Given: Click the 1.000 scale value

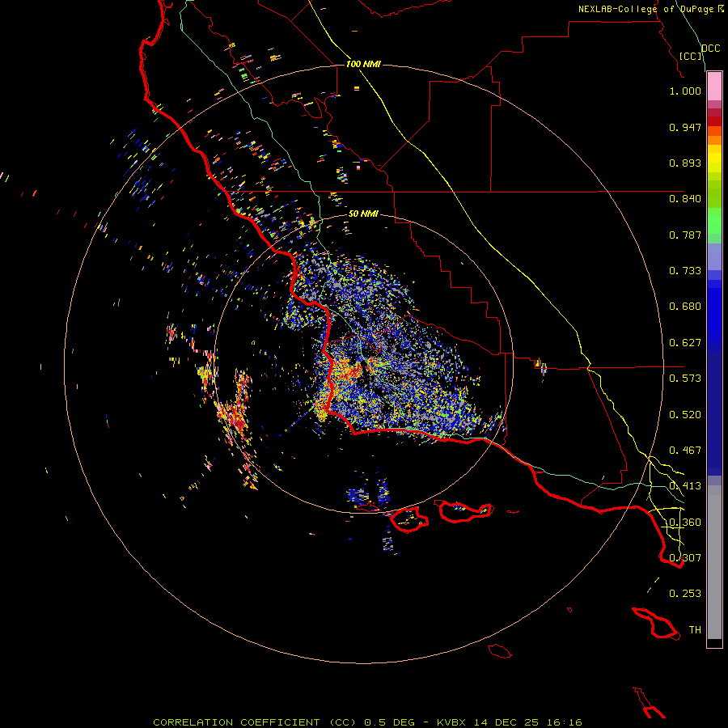Looking at the screenshot, I should [685, 91].
